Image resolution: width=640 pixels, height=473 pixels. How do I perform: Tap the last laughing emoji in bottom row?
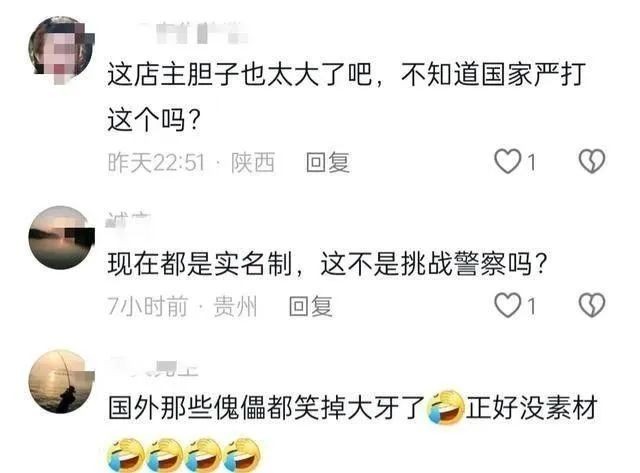[x=243, y=454]
